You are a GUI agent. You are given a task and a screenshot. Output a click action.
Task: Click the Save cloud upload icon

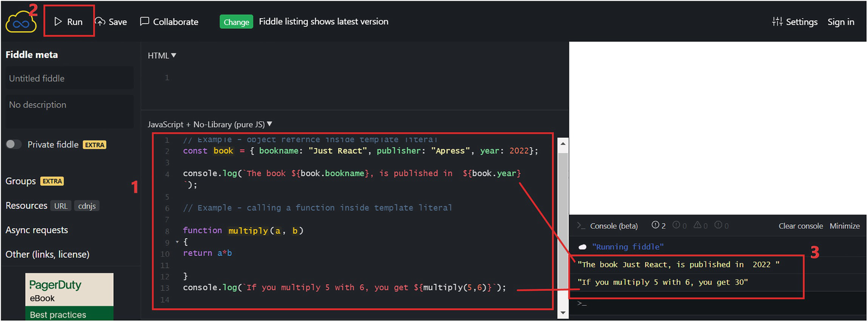[101, 22]
